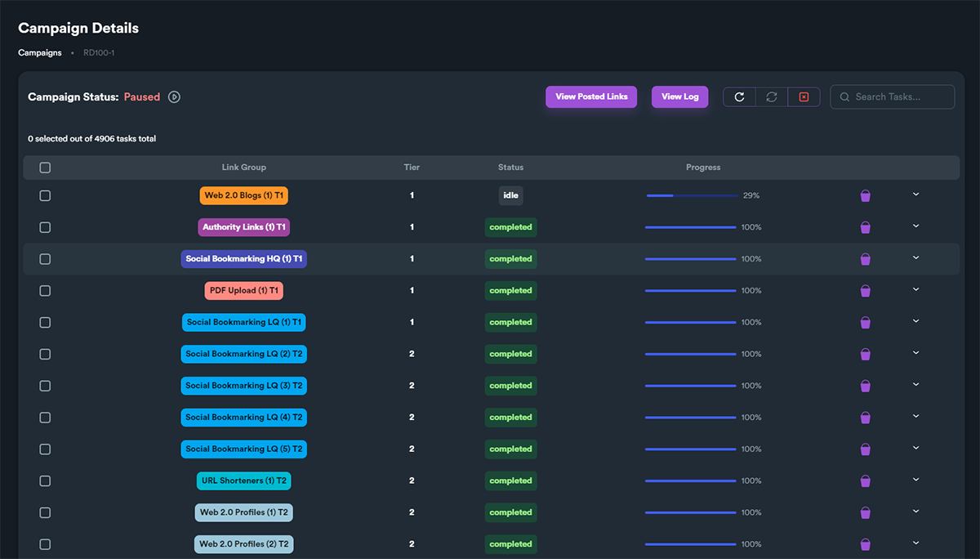Expand the Web 2.0 Blogs (1) T1 row
This screenshot has width=980, height=559.
click(x=915, y=195)
